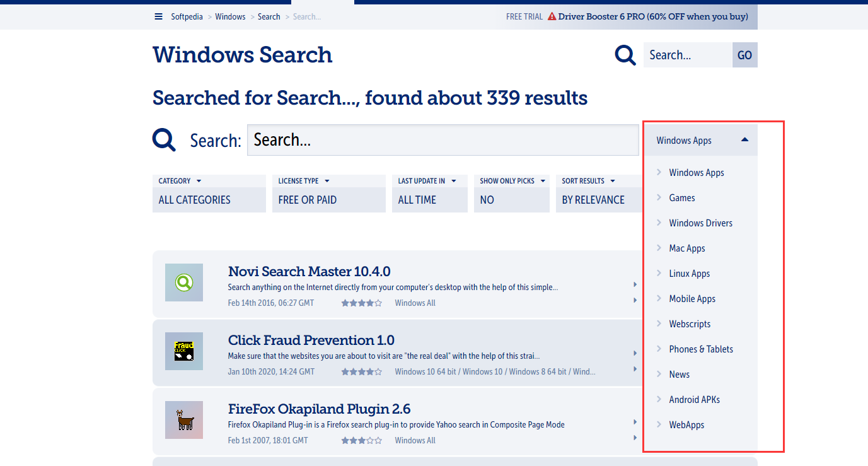Screen dimensions: 868x466
Task: Open the Novi Search Master app icon
Action: coord(184,283)
